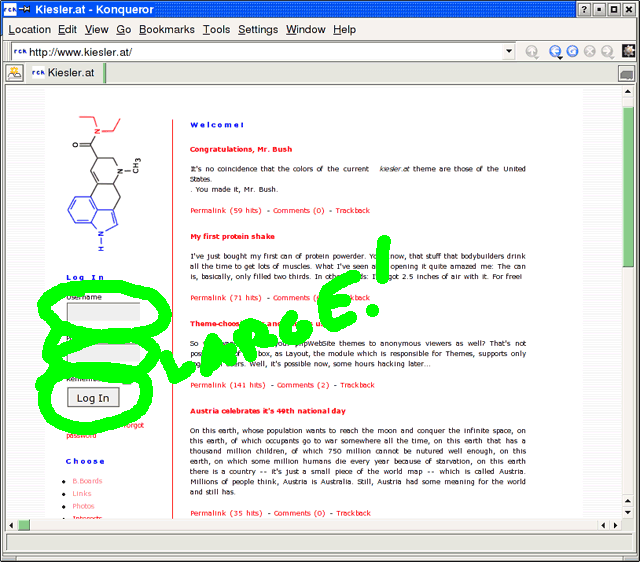Click the address bar URL field
Viewport: 640px width, 562px height.
click(x=260, y=52)
